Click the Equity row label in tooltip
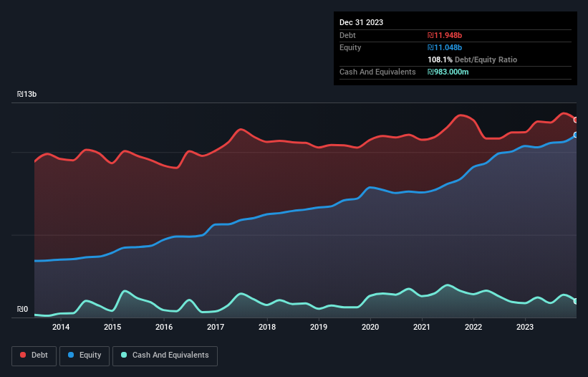This screenshot has width=588, height=377. [x=350, y=47]
